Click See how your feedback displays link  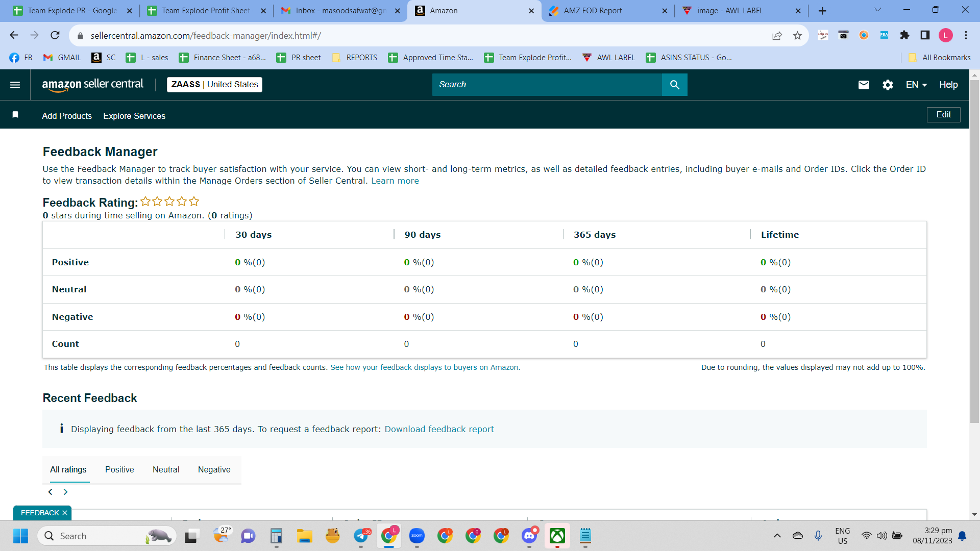point(425,367)
